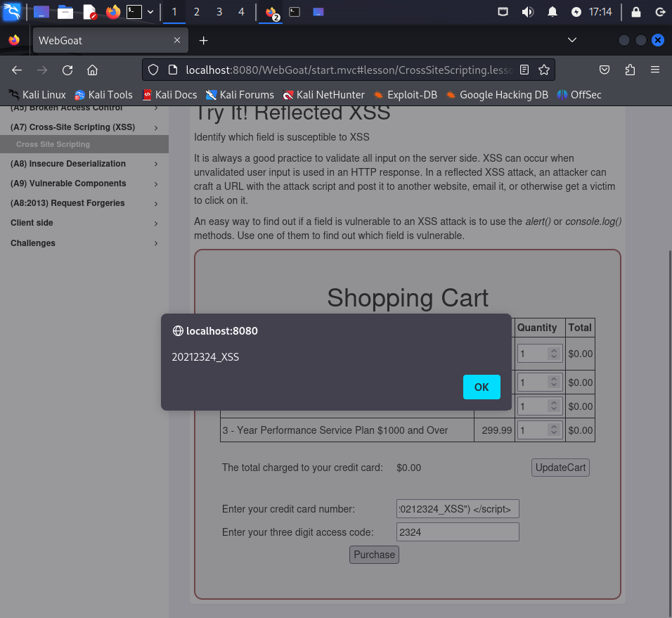Click the localhost URL address bar

[349, 70]
